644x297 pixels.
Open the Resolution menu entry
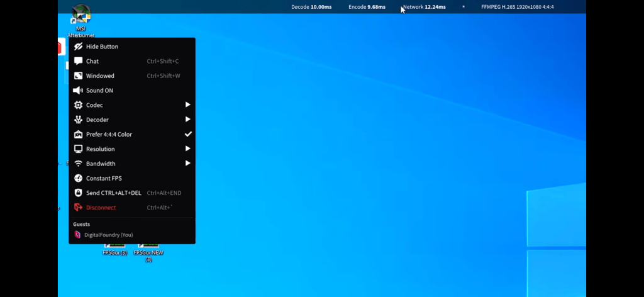tap(132, 148)
